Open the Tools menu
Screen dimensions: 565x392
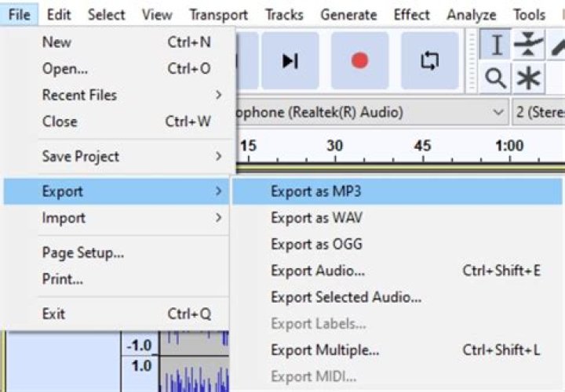pos(530,15)
